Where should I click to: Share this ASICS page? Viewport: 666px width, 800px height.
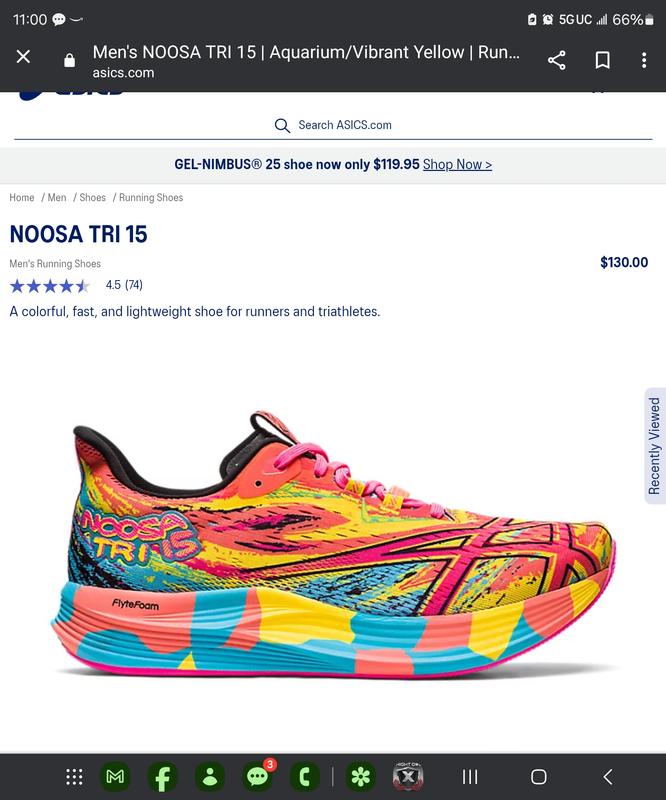click(x=556, y=60)
